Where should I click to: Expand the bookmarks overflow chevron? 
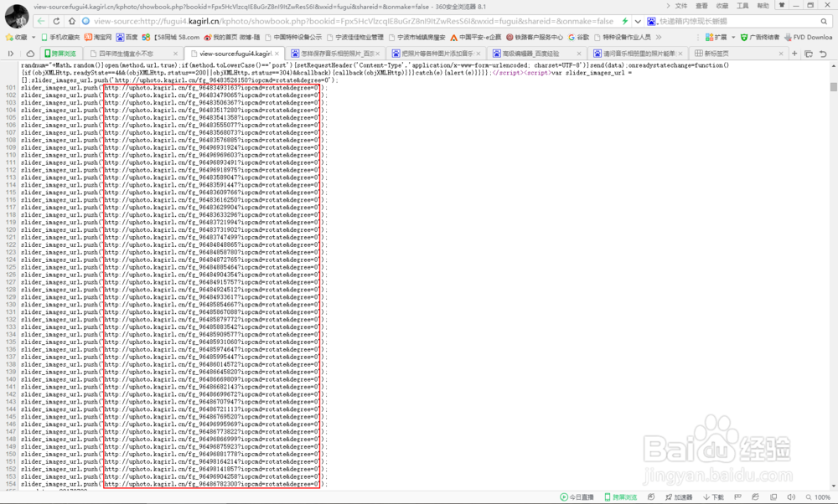[x=659, y=38]
